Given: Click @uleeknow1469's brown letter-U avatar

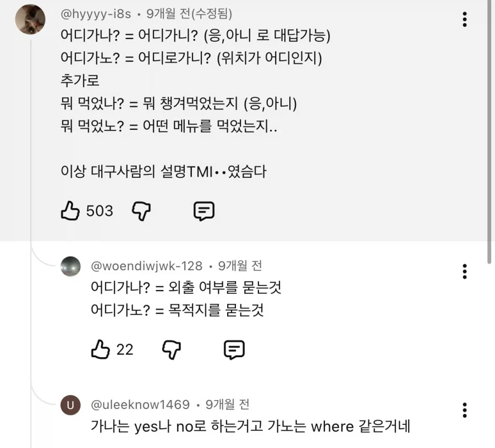Looking at the screenshot, I should click(x=70, y=405).
